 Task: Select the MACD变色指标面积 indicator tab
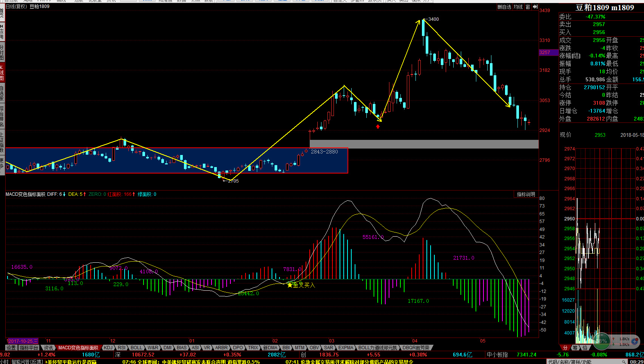coord(78,348)
